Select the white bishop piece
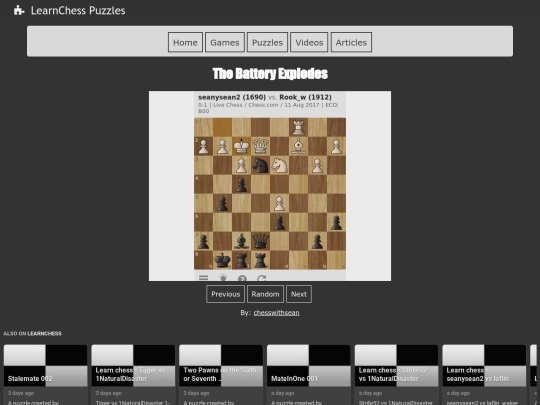540x405 pixels. coord(298,146)
